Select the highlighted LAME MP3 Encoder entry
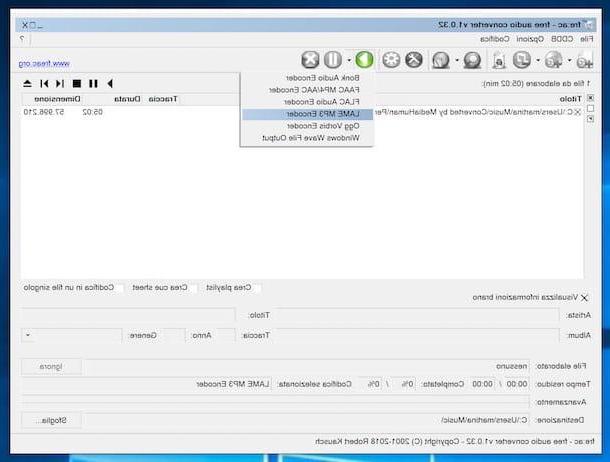 coord(307,114)
